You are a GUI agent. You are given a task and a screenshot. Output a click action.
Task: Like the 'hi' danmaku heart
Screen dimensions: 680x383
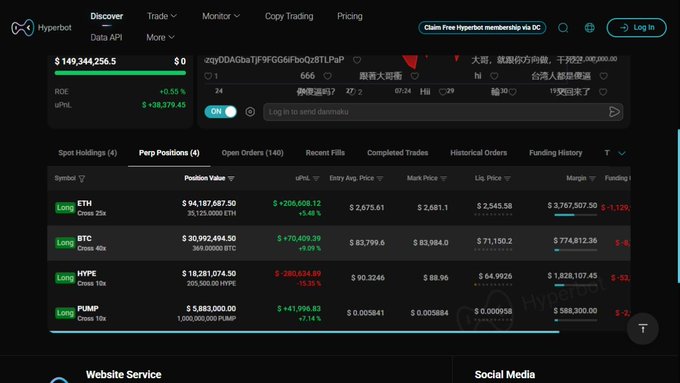coord(494,76)
